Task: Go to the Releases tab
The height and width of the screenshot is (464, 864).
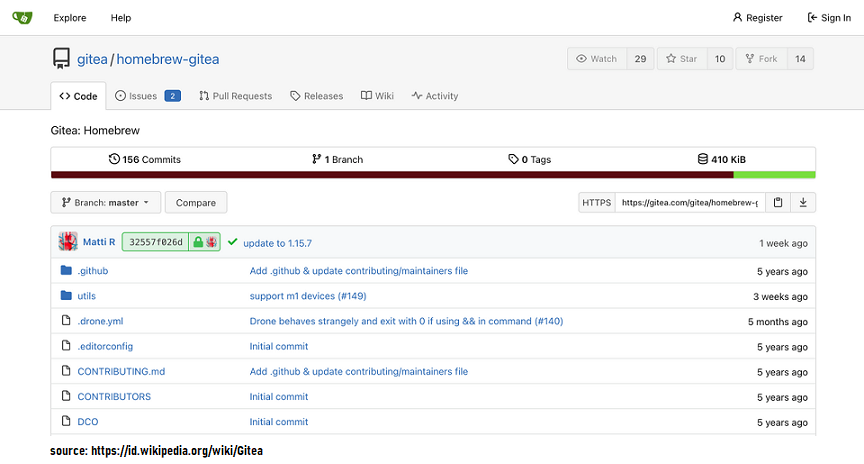Action: [316, 96]
